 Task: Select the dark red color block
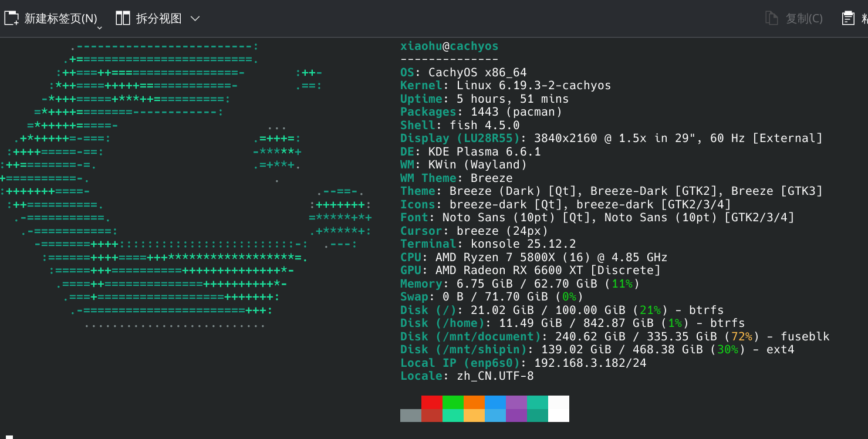pyautogui.click(x=432, y=416)
